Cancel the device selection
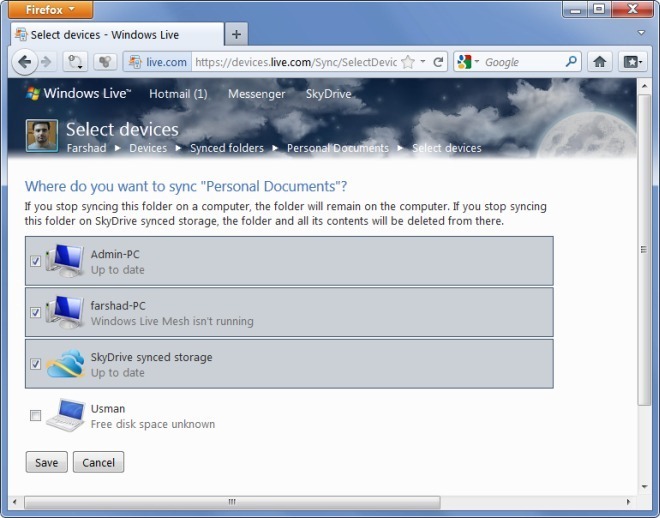This screenshot has width=660, height=518. [98, 462]
